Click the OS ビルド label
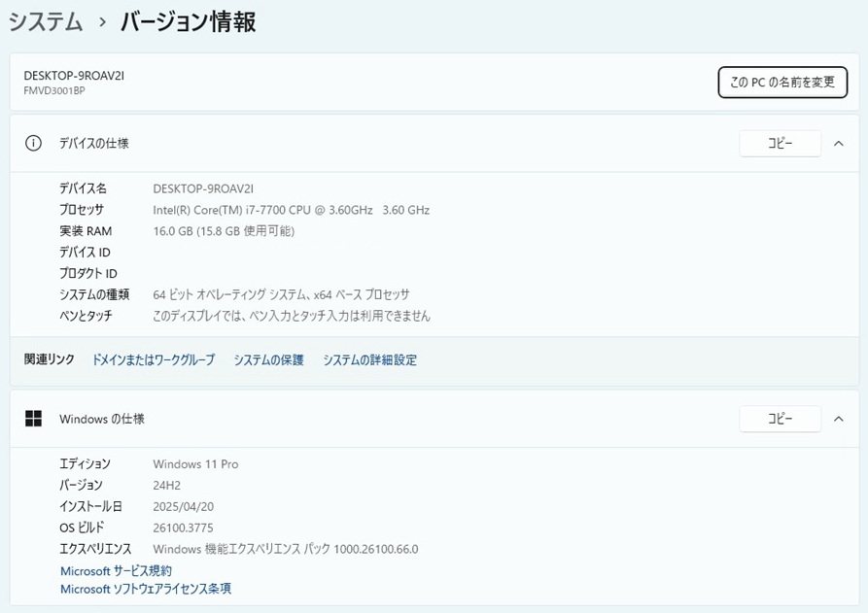Viewport: 868px width, 613px height. pyautogui.click(x=82, y=528)
